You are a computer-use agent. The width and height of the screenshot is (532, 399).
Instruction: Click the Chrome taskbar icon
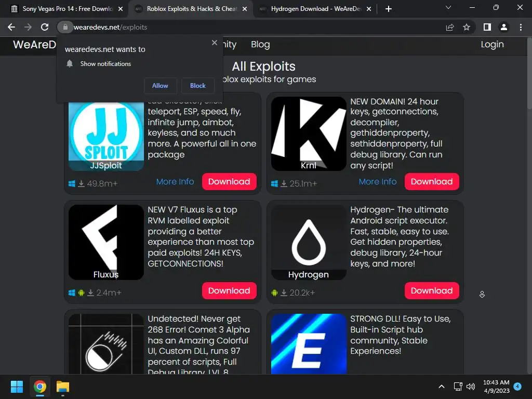pos(39,387)
